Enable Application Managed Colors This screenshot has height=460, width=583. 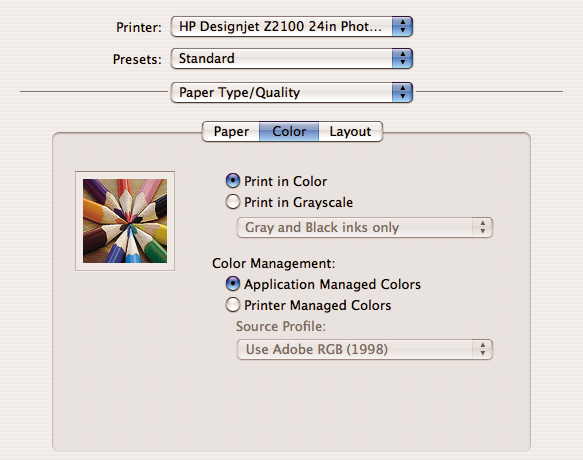click(x=233, y=284)
